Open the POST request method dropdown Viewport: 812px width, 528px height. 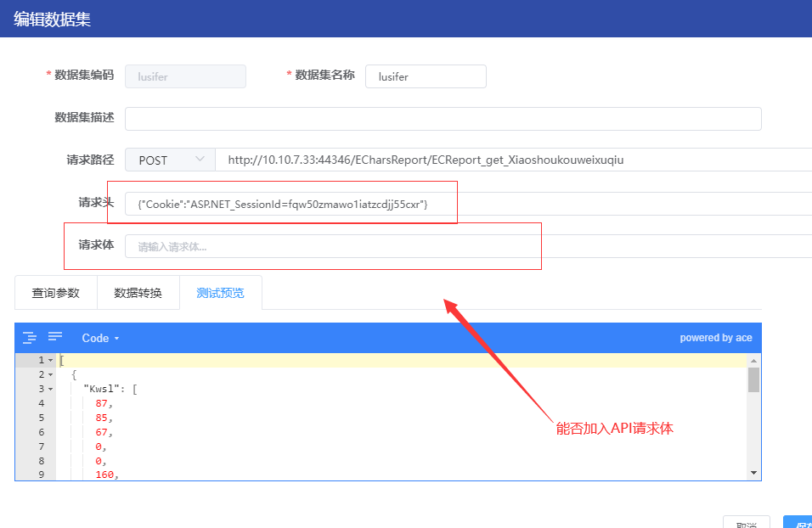170,160
